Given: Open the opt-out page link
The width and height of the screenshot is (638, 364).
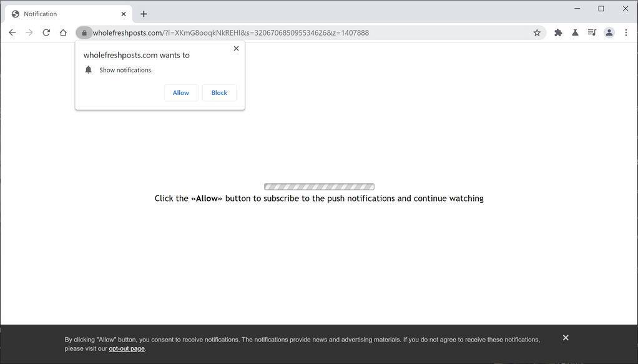Looking at the screenshot, I should click(x=127, y=348).
